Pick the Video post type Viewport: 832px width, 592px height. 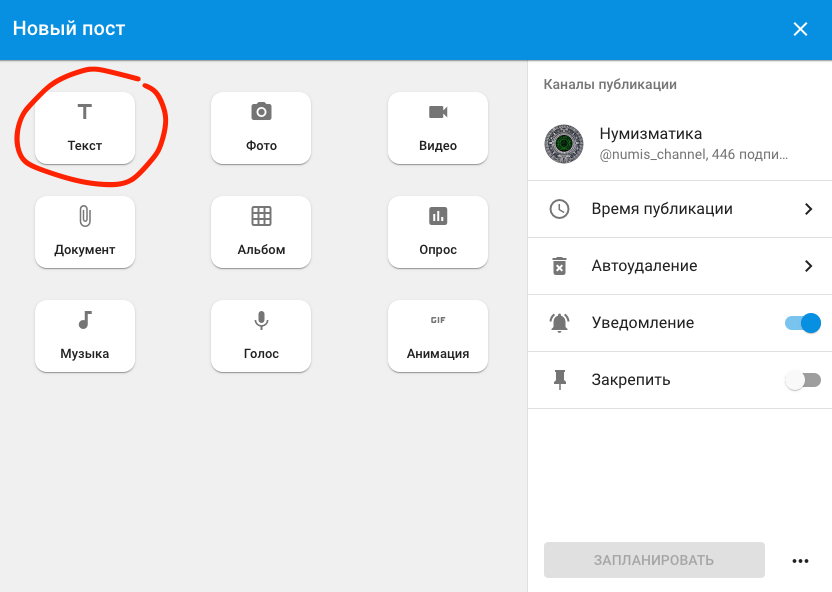[x=438, y=128]
